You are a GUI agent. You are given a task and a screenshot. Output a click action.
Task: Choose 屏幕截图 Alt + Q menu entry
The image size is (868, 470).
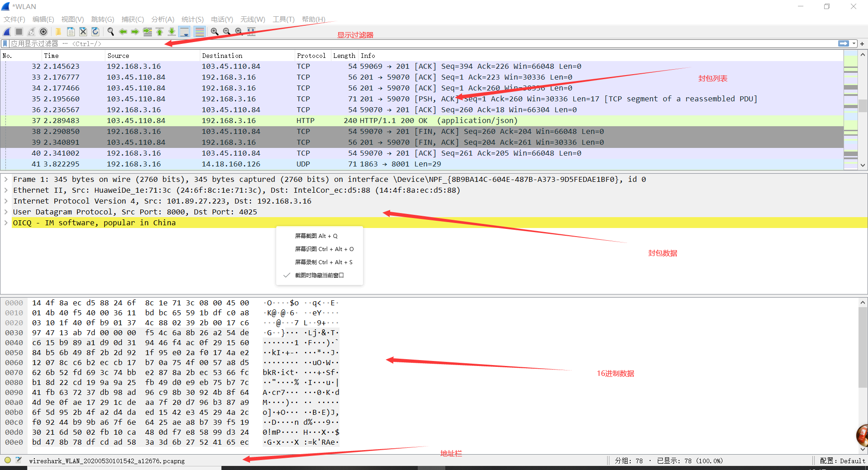coord(319,236)
